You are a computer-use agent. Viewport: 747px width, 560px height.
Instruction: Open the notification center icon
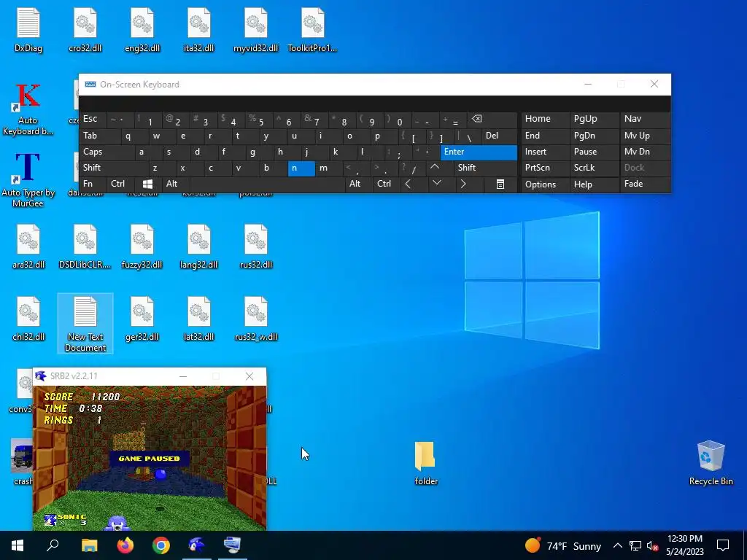(x=723, y=545)
